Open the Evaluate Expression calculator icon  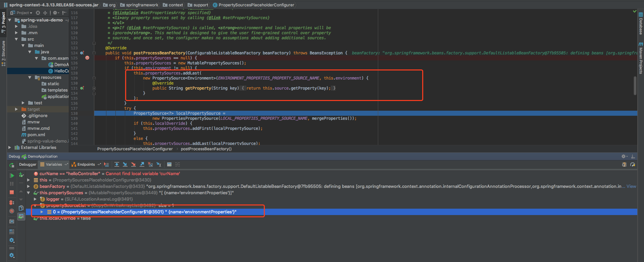169,164
